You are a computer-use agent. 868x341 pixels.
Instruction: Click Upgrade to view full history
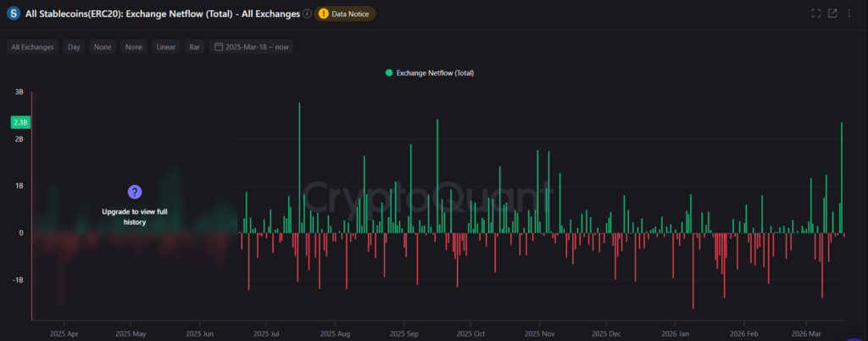134,215
